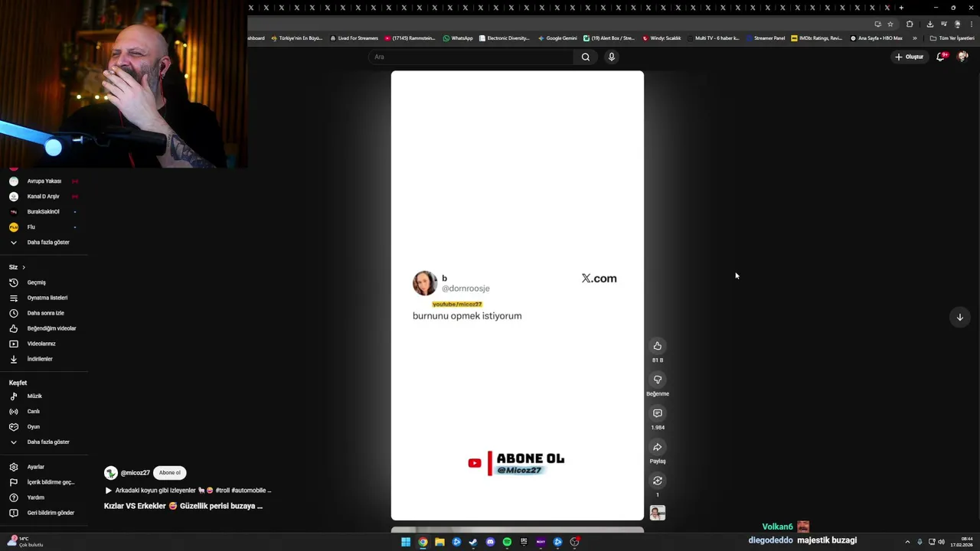Open the sound thumbnail below the remix icon

click(657, 513)
